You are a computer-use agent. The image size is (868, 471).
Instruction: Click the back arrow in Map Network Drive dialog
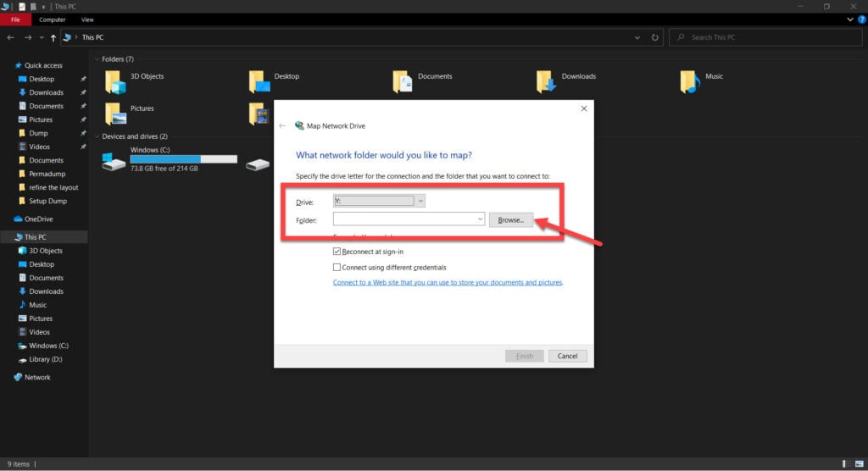(283, 125)
